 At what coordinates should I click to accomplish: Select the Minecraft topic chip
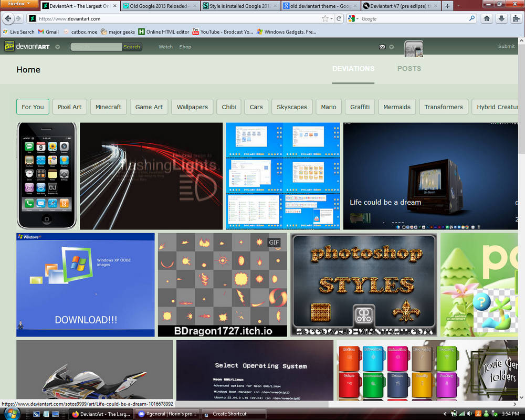[x=109, y=107]
